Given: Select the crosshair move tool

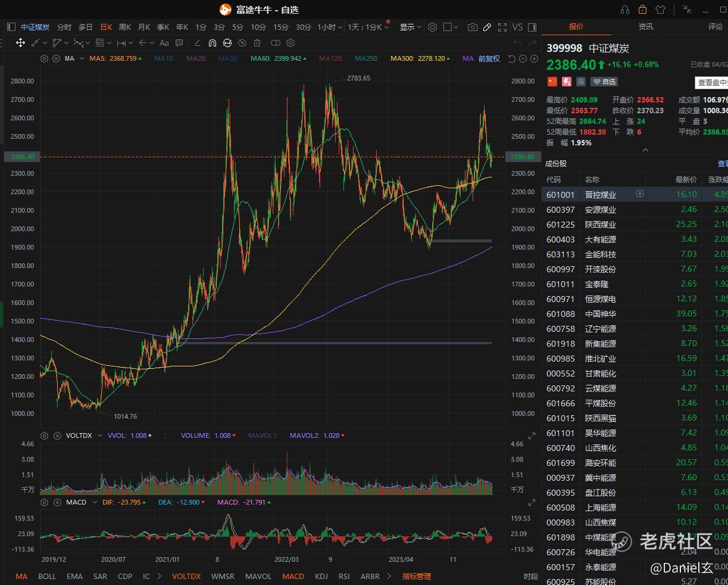Looking at the screenshot, I should tap(20, 43).
